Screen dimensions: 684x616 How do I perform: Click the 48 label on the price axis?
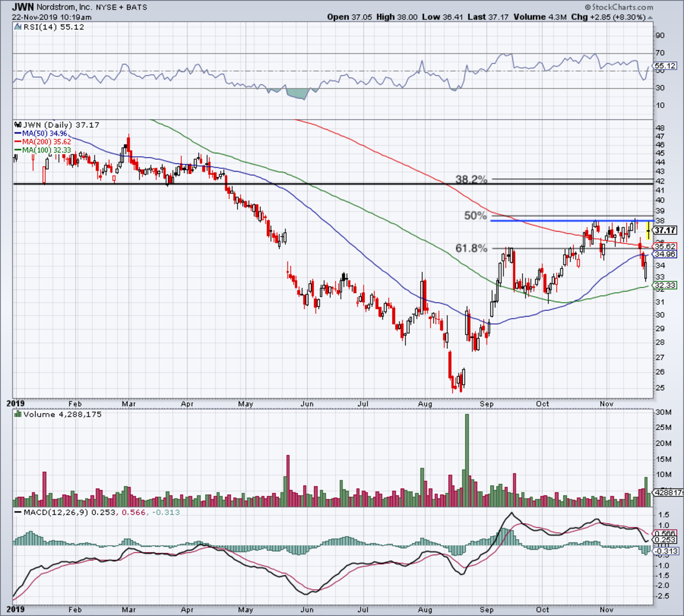[659, 128]
